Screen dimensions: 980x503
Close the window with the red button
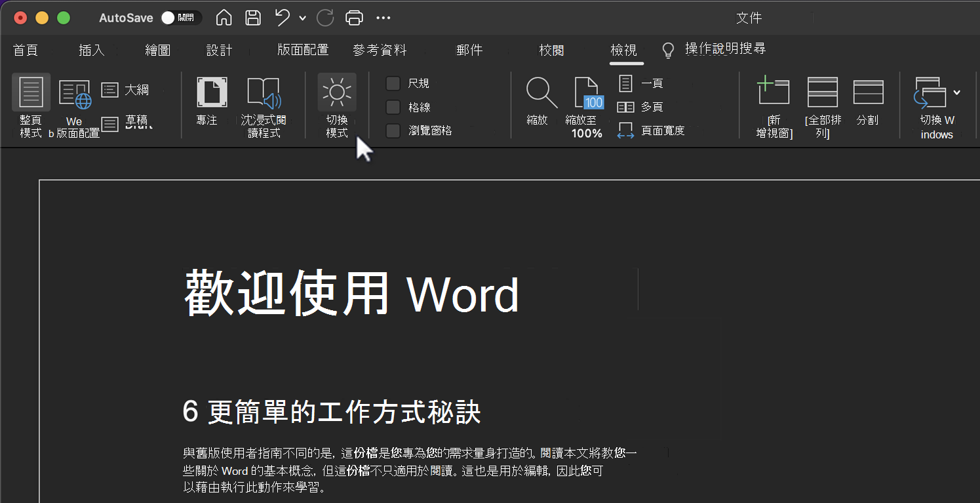tap(21, 18)
